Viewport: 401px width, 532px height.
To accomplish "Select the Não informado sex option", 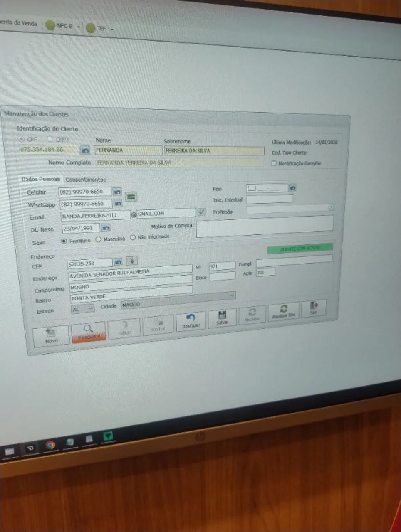I will [133, 237].
